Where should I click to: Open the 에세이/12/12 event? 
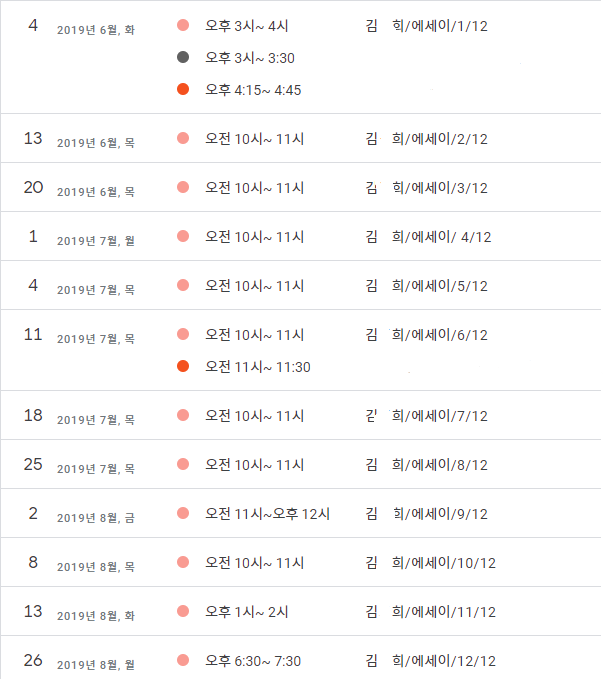point(431,661)
